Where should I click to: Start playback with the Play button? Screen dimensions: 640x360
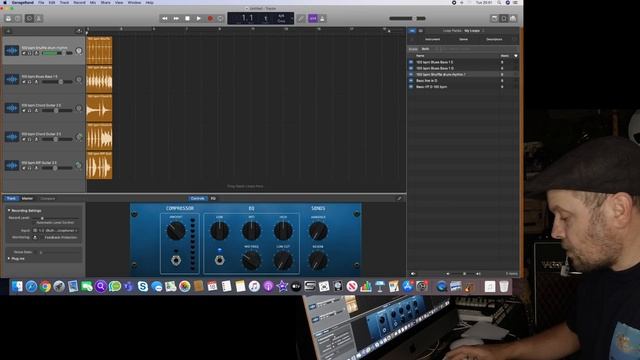(x=199, y=18)
